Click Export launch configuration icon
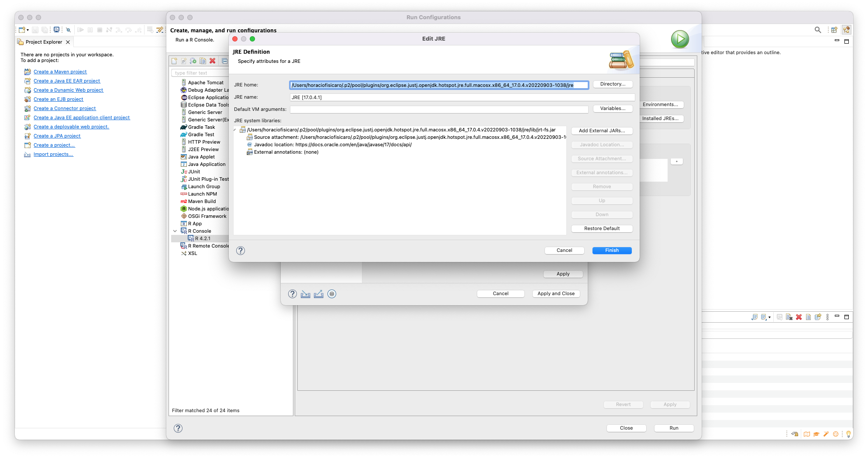The image size is (868, 458). [193, 61]
